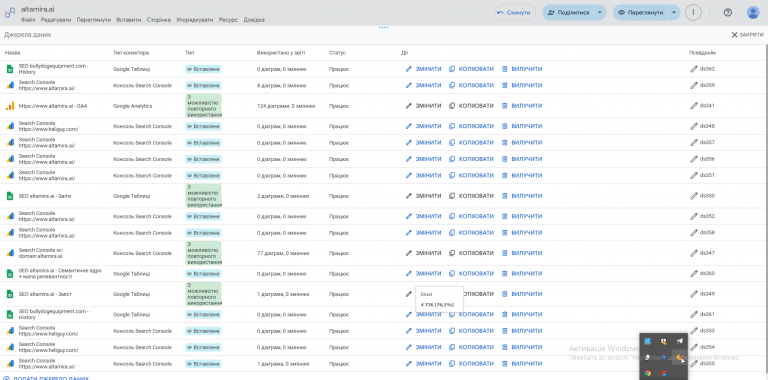The image size is (768, 380).
Task: Click the blue diamond icon in the tray popup
Action: point(664,357)
